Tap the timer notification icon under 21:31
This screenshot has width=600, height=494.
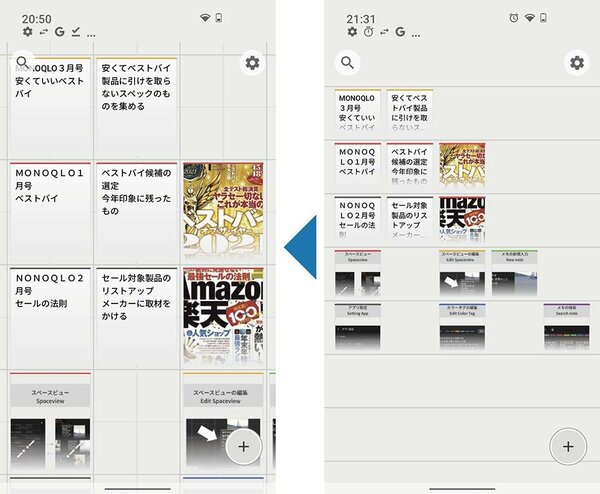pos(368,32)
